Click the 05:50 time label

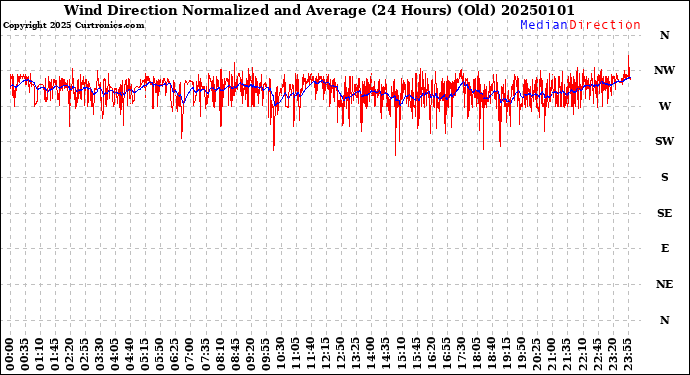click(160, 354)
